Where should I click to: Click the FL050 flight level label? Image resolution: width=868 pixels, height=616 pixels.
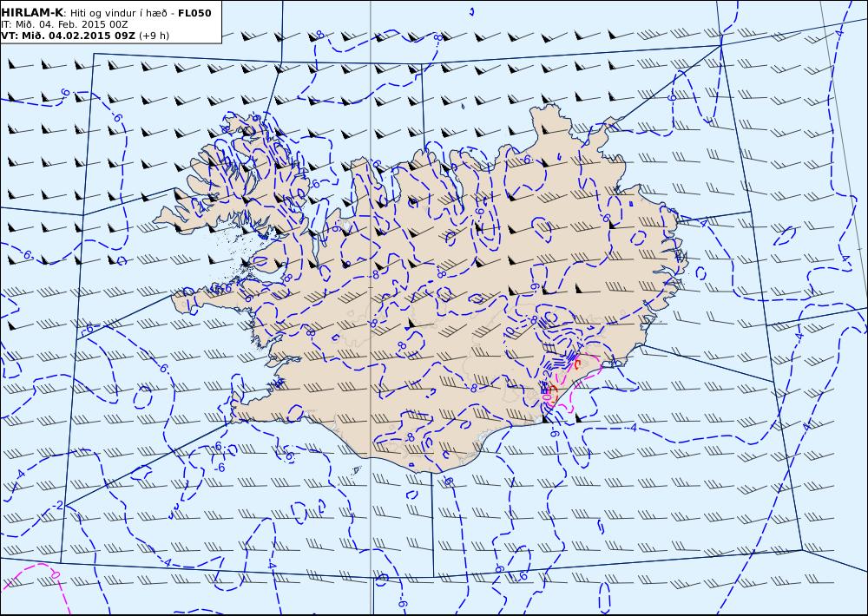pyautogui.click(x=194, y=13)
